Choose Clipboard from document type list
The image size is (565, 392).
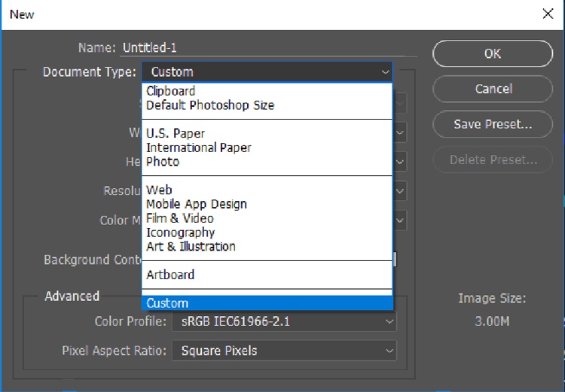point(267,91)
